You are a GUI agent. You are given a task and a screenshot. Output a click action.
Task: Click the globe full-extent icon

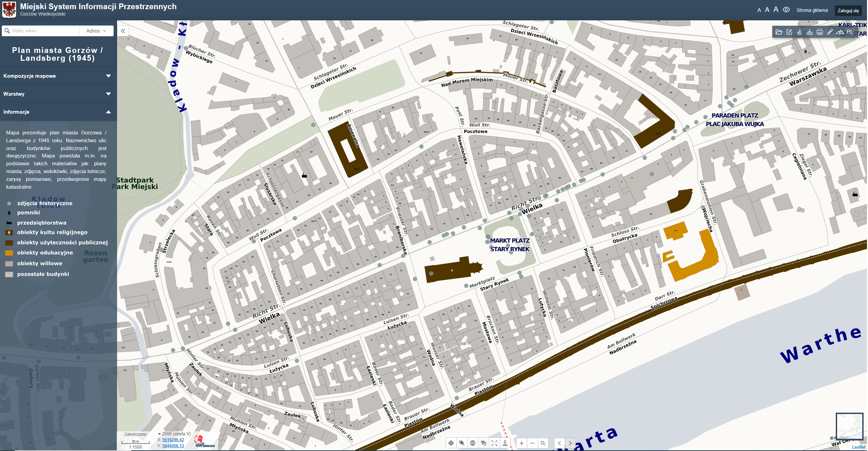(473, 443)
